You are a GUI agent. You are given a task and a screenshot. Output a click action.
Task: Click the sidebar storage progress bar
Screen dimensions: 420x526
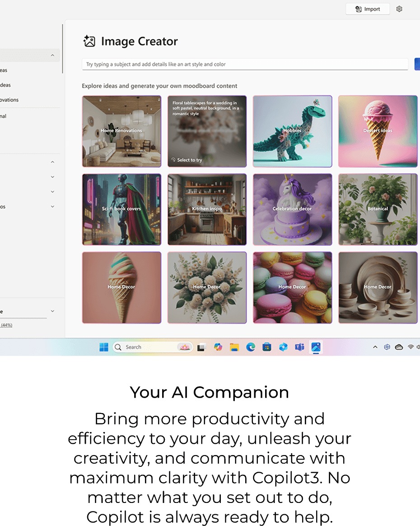click(23, 318)
